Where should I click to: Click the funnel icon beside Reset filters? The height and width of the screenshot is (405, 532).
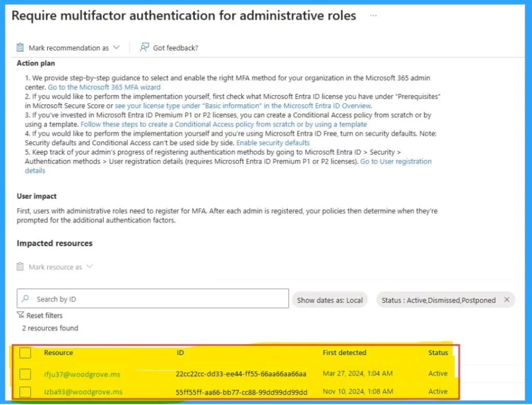pos(20,315)
